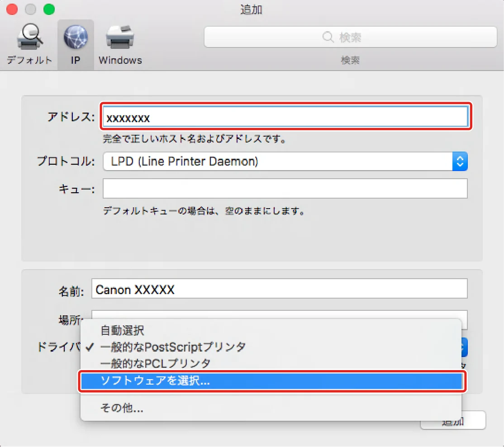Choose その他... menu item

click(x=271, y=408)
